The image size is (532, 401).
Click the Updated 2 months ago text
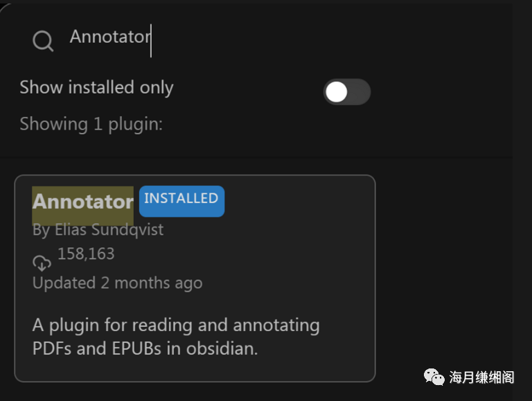coord(117,283)
